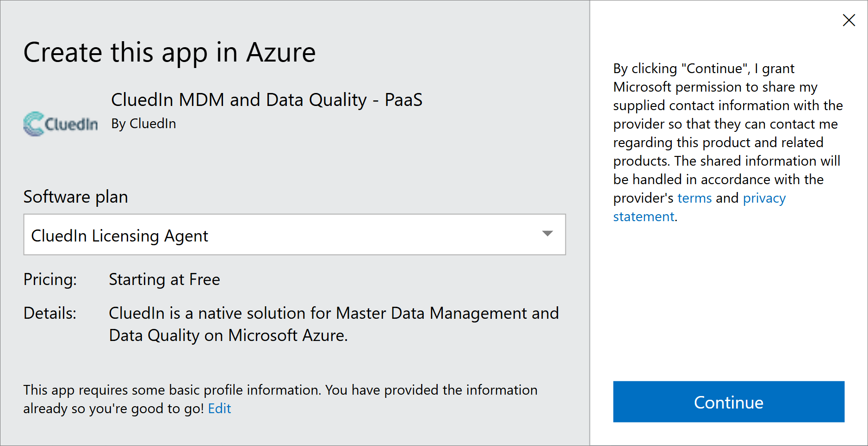Click the 'Microsoft permission to share' consent line
Viewport: 868px width, 446px height.
point(715,87)
